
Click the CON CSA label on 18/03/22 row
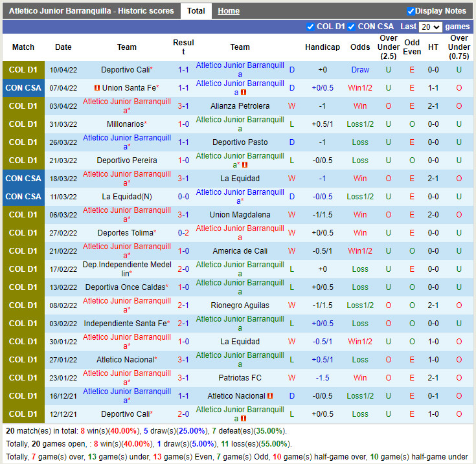click(x=23, y=179)
